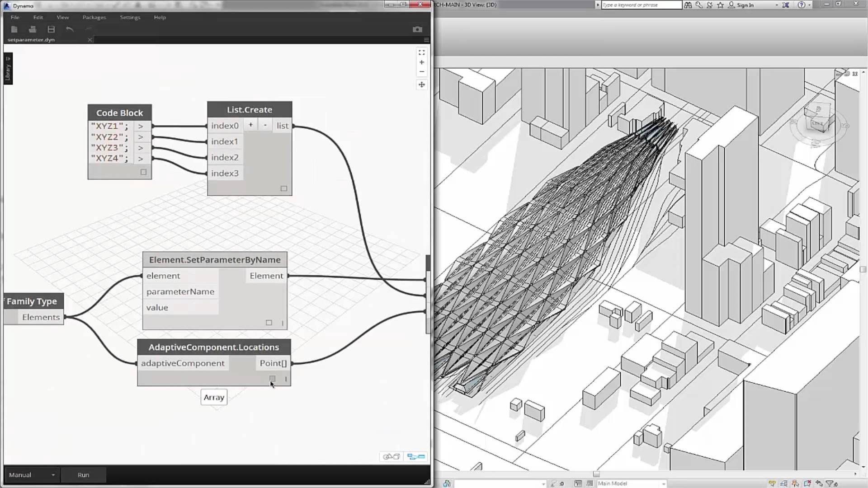This screenshot has width=868, height=488.
Task: Click the fit view icon in Dynamo canvas
Action: click(421, 52)
